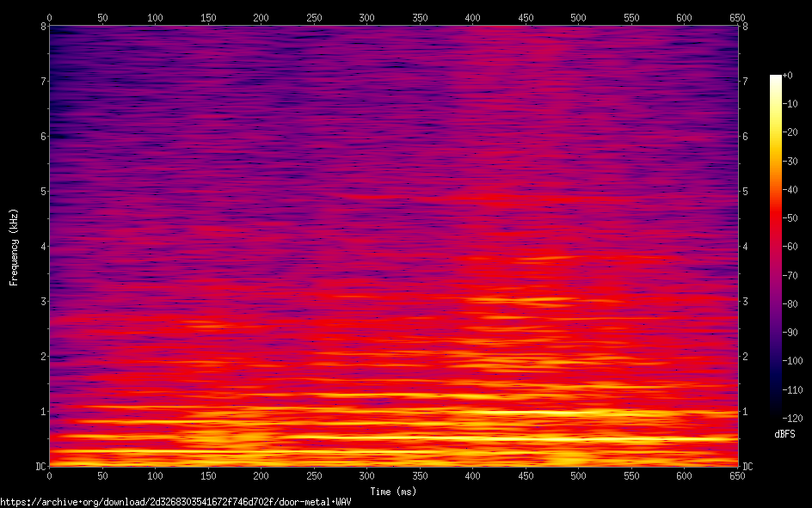Click the 100 tick on top time axis
This screenshot has height=508, width=812.
pyautogui.click(x=155, y=17)
